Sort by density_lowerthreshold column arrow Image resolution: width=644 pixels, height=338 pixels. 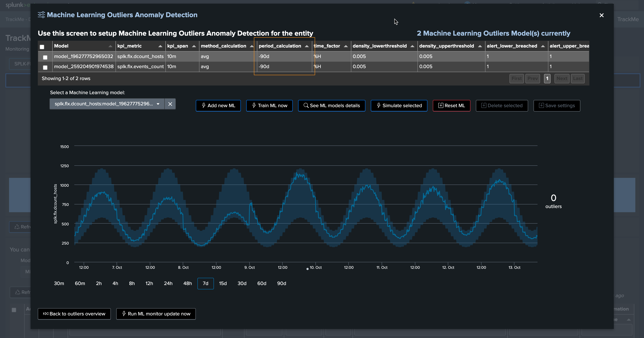tap(412, 46)
